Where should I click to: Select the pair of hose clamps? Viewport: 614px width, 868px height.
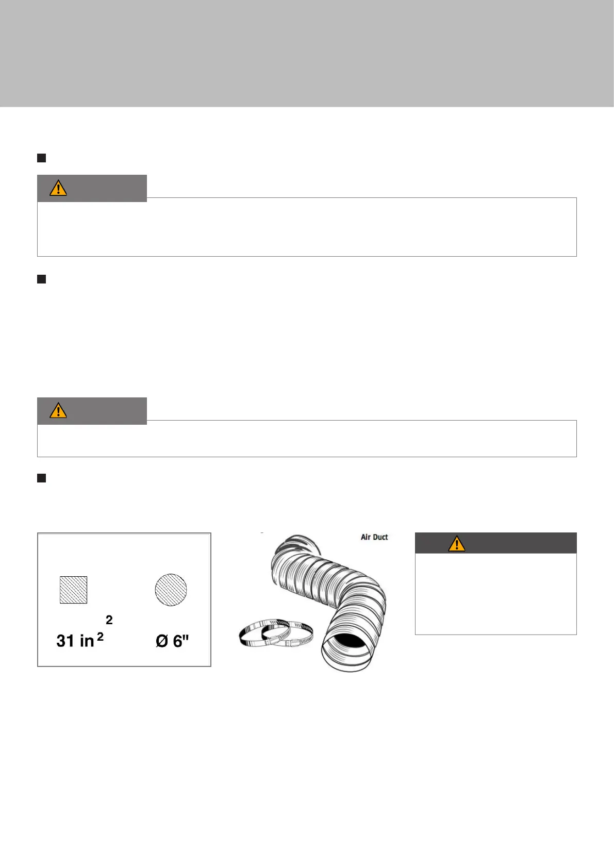[276, 634]
